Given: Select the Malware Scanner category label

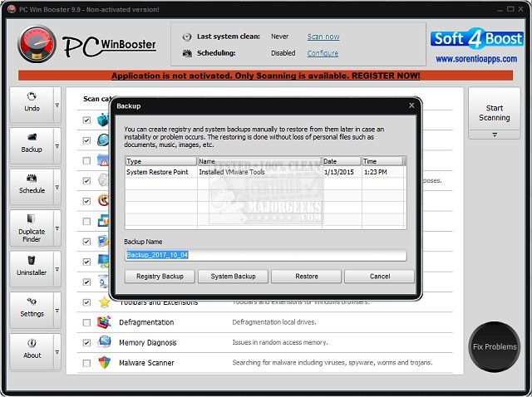Looking at the screenshot, I should (x=146, y=363).
